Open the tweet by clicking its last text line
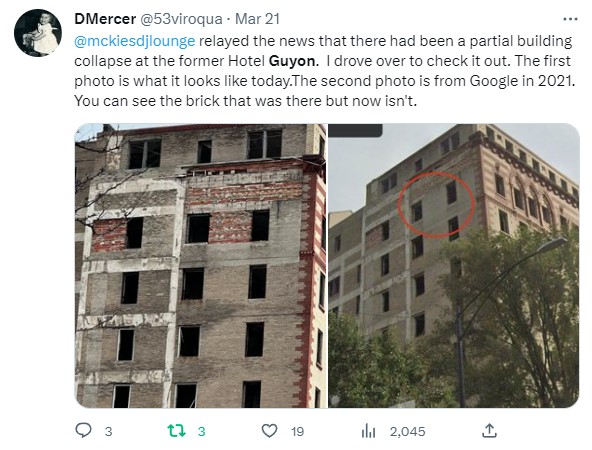 (245, 101)
